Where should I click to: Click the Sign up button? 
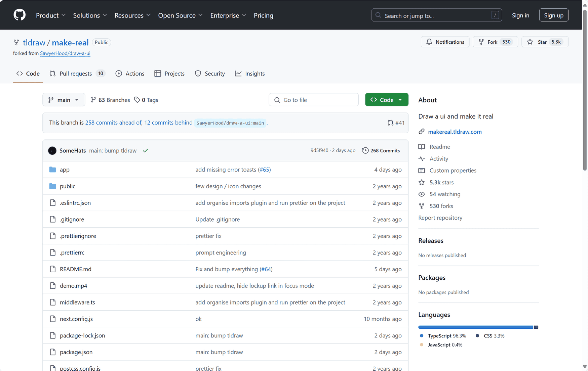553,15
